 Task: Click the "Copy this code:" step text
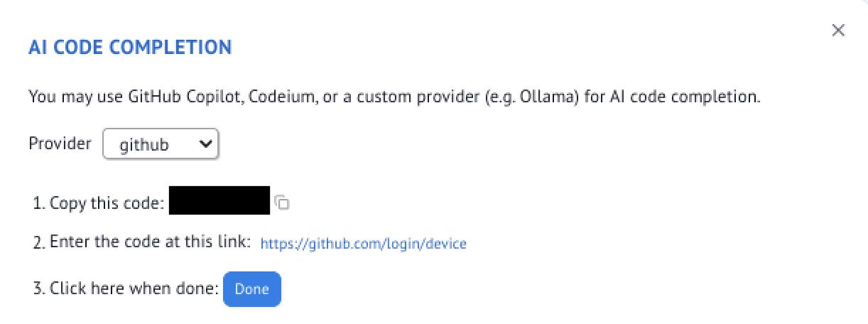107,203
